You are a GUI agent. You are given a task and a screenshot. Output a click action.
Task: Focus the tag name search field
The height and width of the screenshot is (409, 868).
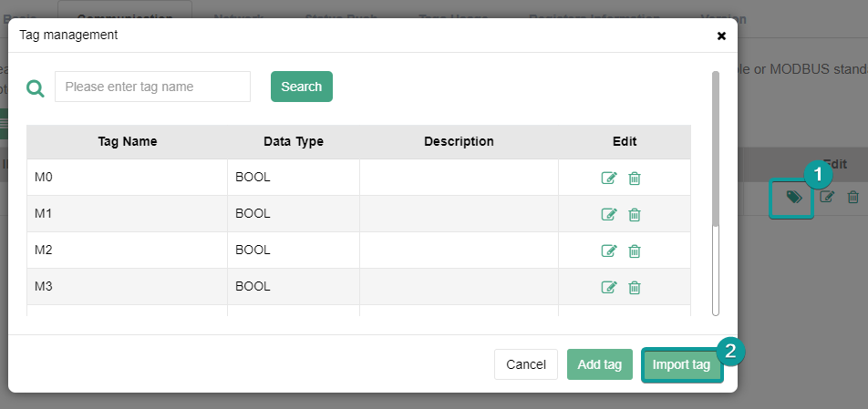click(x=152, y=87)
